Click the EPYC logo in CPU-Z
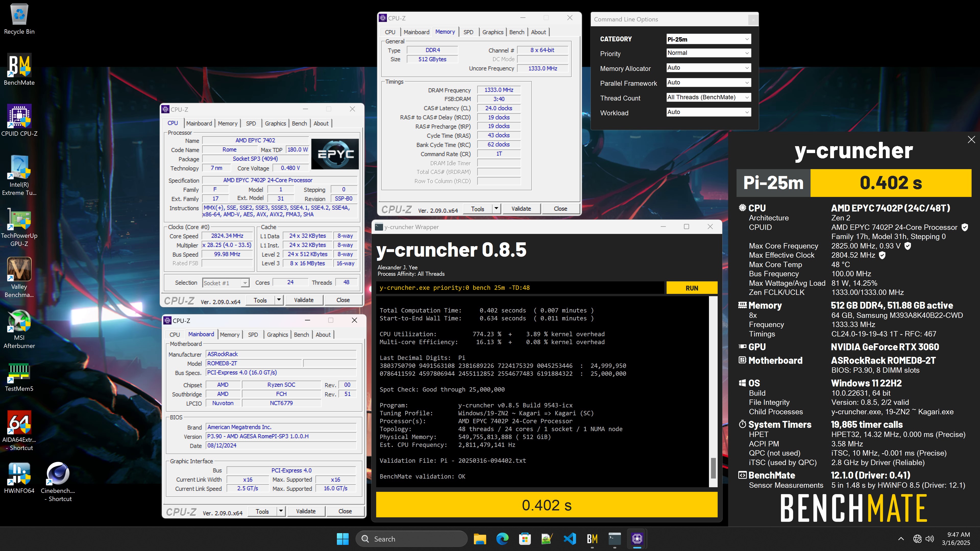The height and width of the screenshot is (551, 980). tap(335, 154)
